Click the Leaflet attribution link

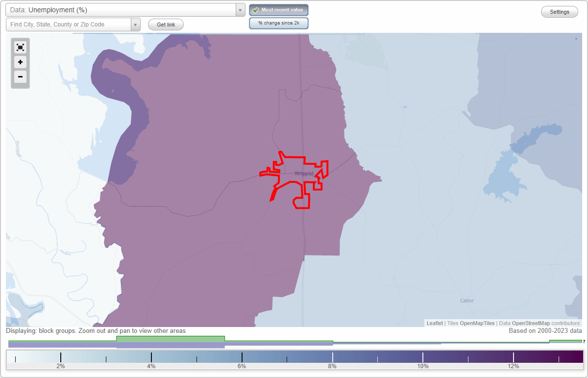tap(435, 323)
